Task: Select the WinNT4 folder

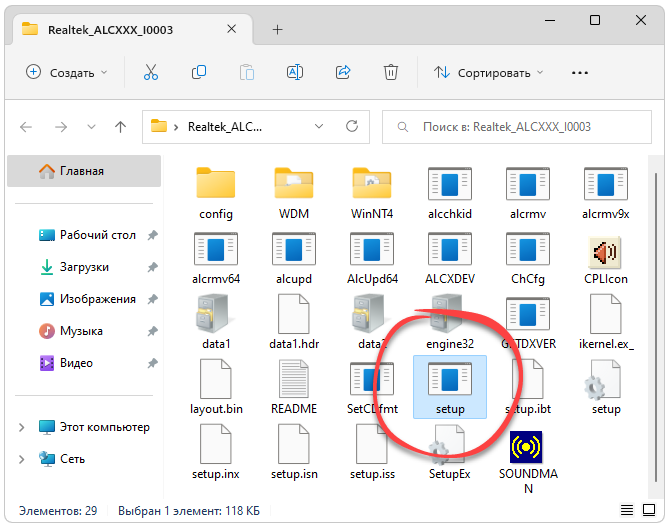Action: coord(372,193)
